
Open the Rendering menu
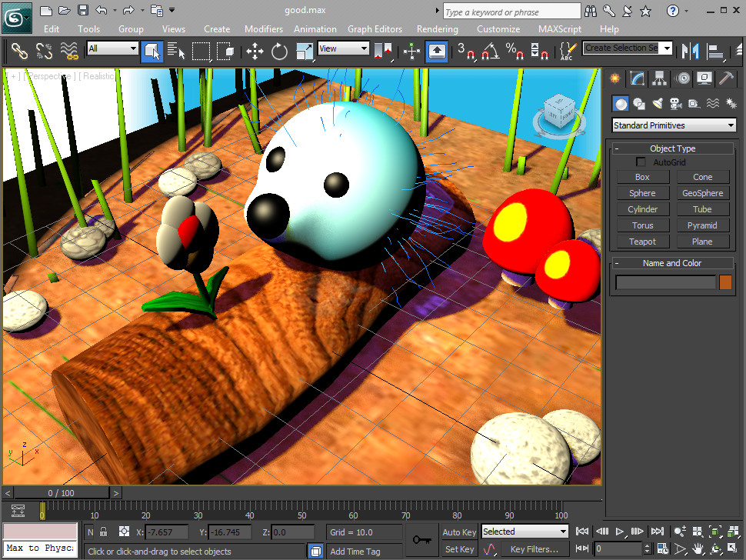click(438, 29)
